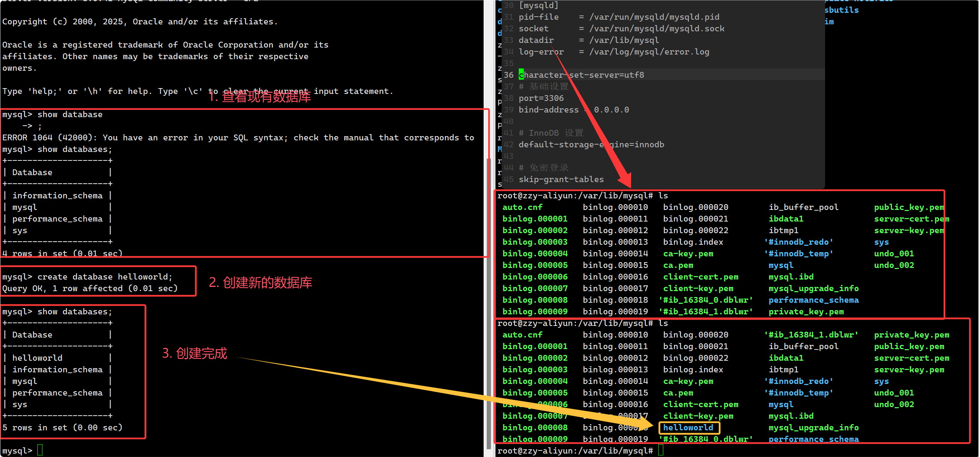Image resolution: width=980 pixels, height=457 pixels.
Task: Click the default-storage-engine=innodb line
Action: 591,145
